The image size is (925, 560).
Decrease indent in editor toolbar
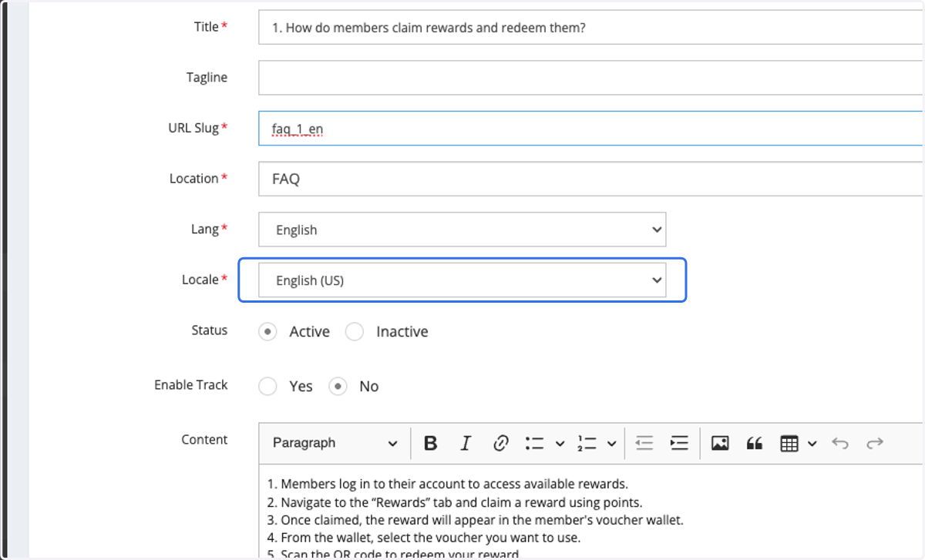pyautogui.click(x=644, y=443)
